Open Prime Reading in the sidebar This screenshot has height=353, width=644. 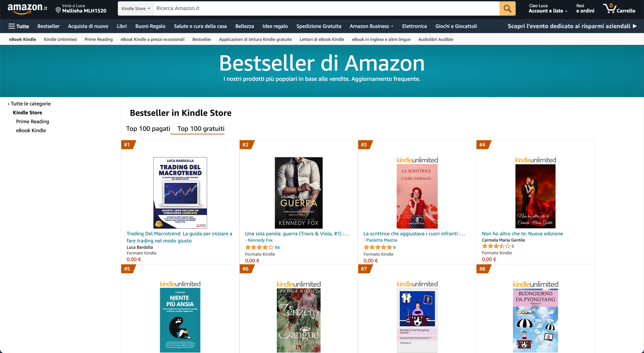[x=32, y=121]
